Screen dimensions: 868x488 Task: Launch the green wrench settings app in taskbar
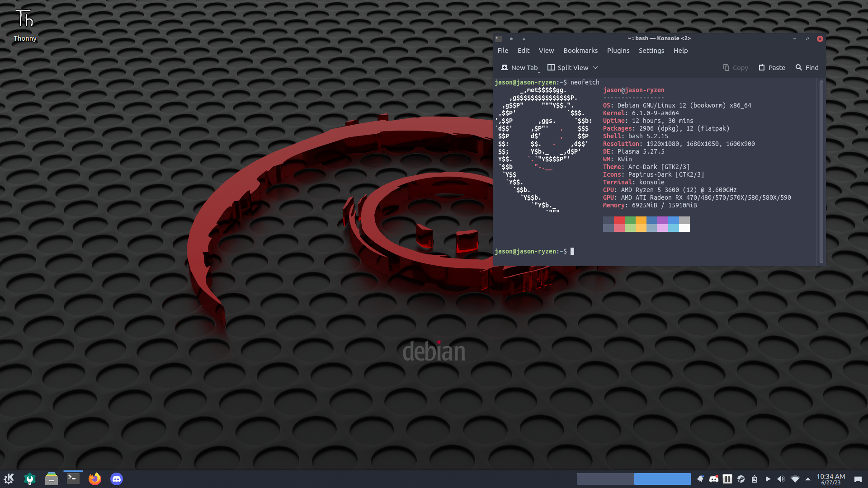[30, 479]
